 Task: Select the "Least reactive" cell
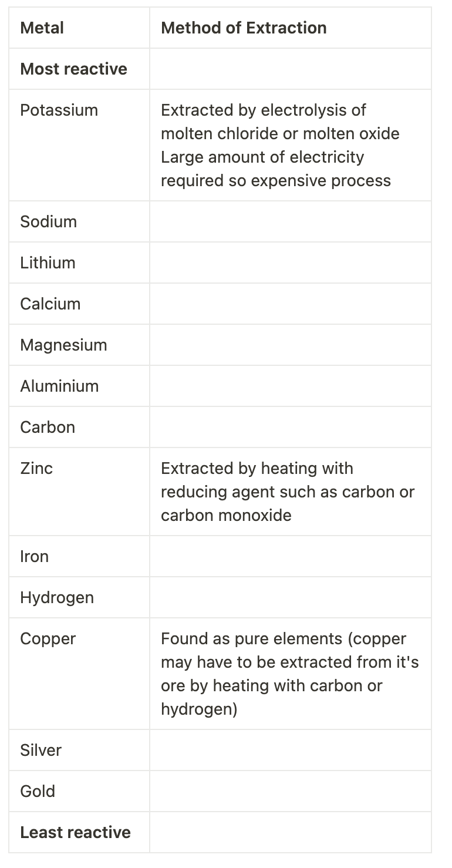coord(75,832)
